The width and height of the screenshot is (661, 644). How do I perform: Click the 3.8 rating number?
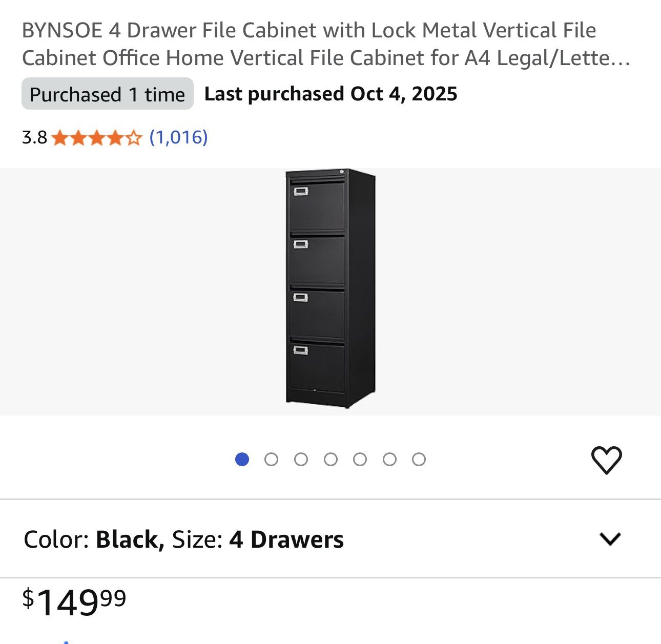(x=34, y=138)
